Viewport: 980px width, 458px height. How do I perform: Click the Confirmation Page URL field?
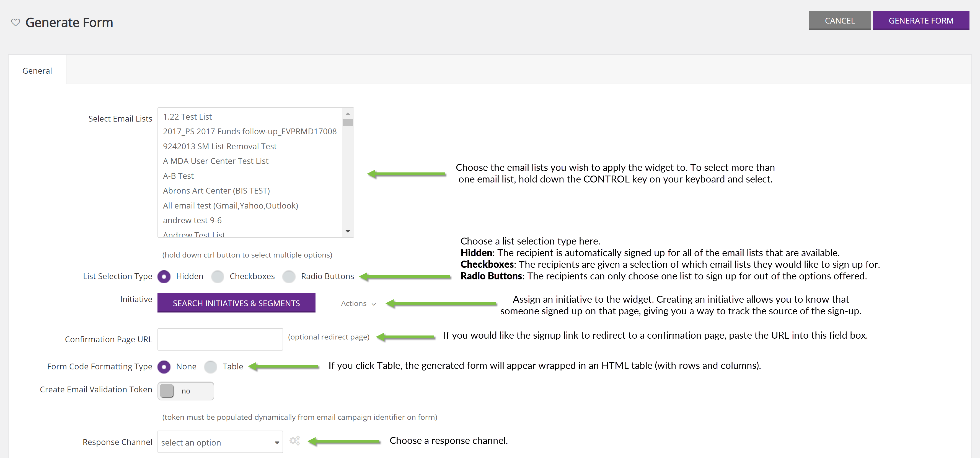[x=220, y=339]
